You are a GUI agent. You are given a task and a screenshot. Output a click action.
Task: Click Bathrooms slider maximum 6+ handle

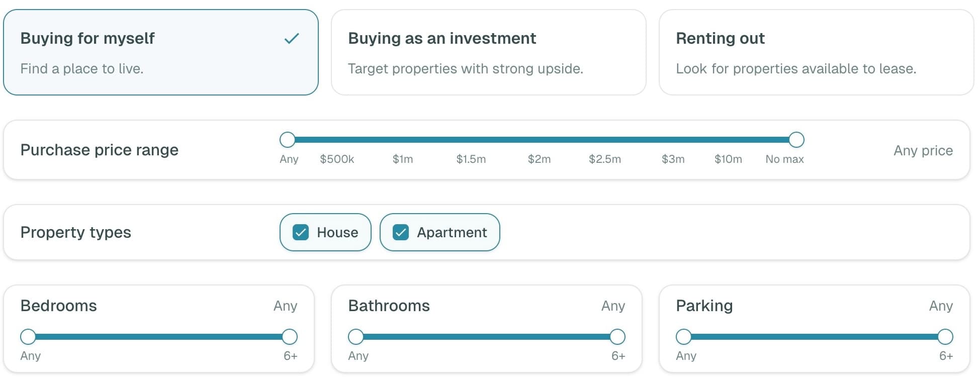[x=617, y=337]
